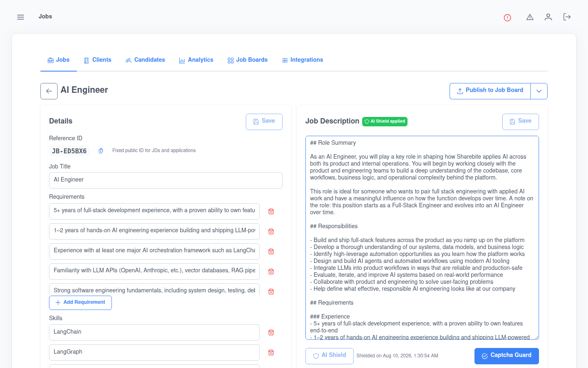
Task: Open the Analytics tab
Action: pos(196,60)
